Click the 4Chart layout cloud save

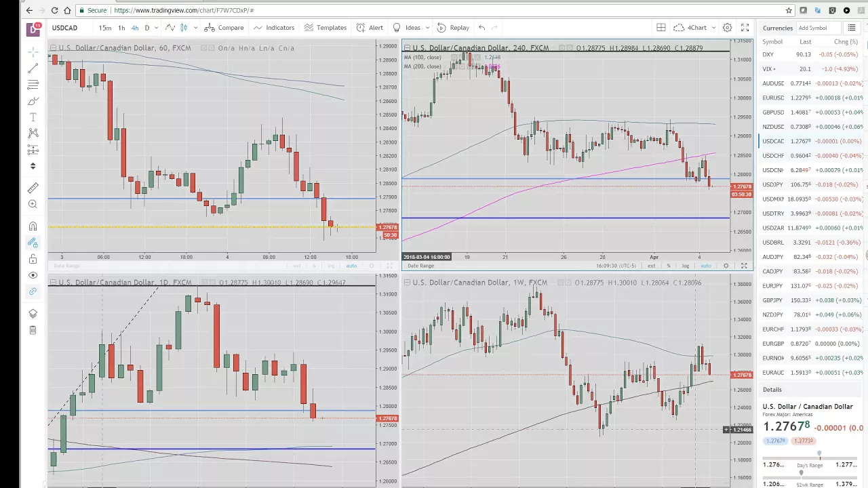(690, 28)
